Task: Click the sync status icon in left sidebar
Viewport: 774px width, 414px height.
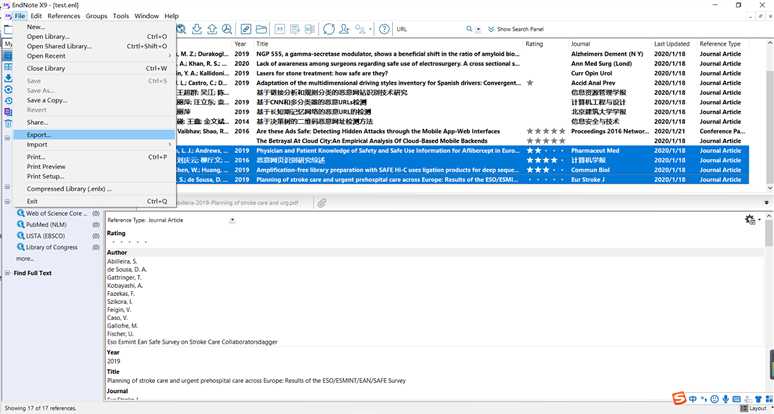Action: (8, 89)
